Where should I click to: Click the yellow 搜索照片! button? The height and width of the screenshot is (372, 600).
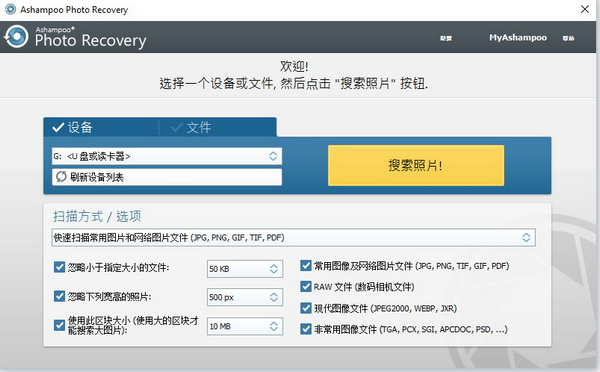click(x=416, y=165)
